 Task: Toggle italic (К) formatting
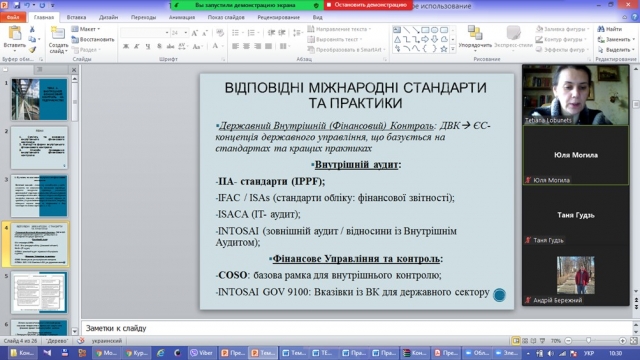[137, 46]
